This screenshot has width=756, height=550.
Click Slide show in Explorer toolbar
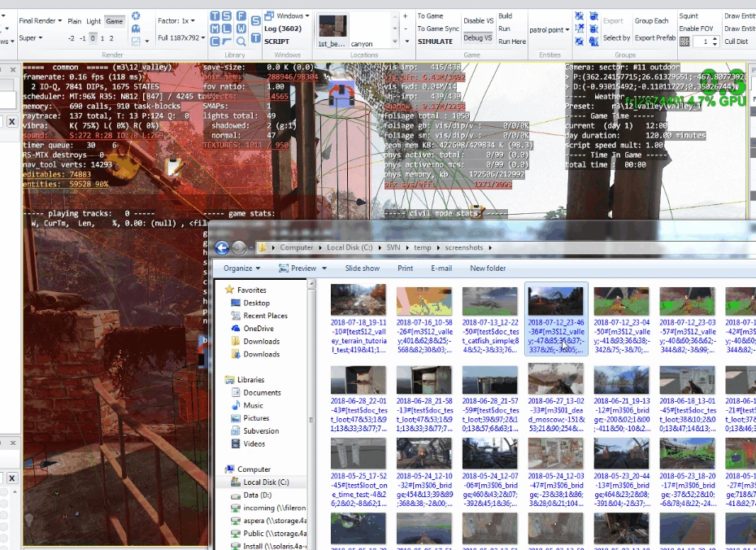click(362, 268)
